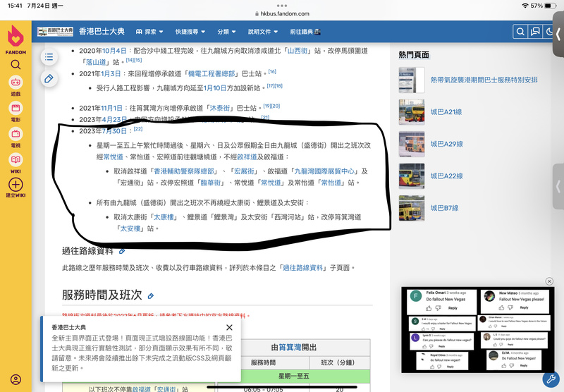Open the 臨華街 stop link
The height and width of the screenshot is (392, 564).
210,183
